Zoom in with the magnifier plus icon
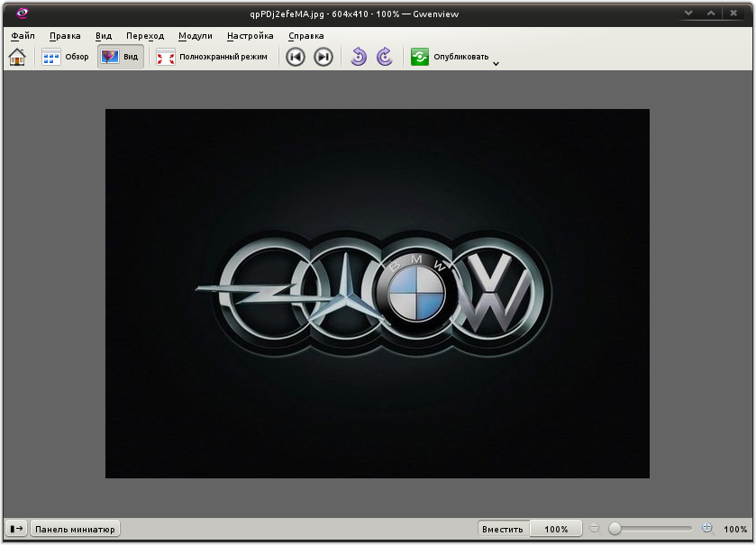This screenshot has width=756, height=545. click(707, 529)
